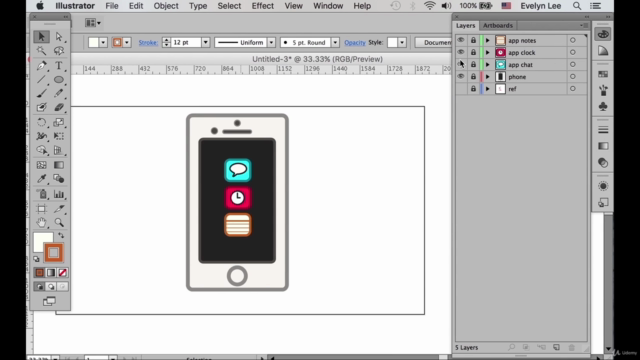Select the Scale tool
640x360 pixels.
coord(59,122)
